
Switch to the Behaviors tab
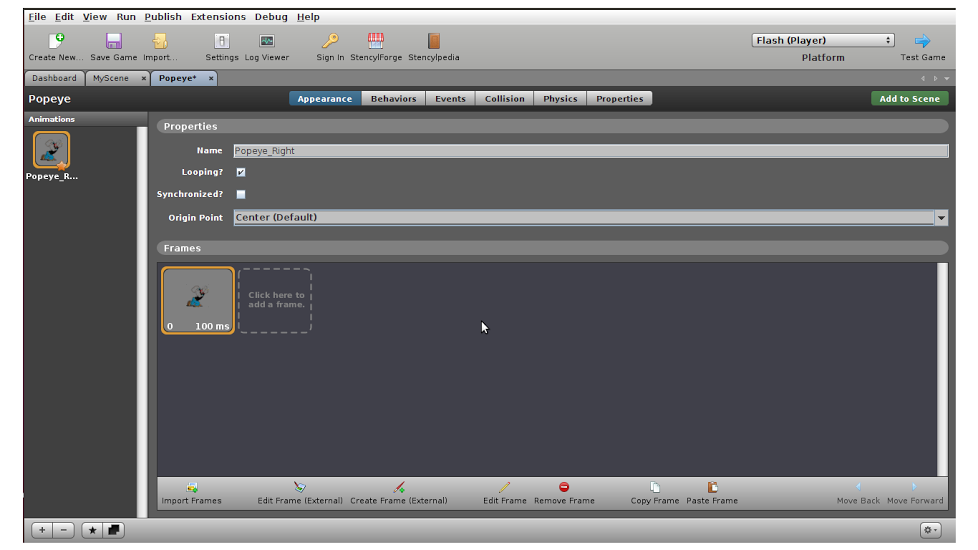pos(393,99)
